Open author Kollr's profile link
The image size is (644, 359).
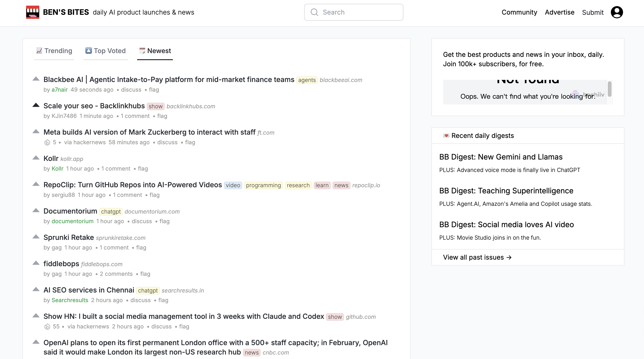57,168
